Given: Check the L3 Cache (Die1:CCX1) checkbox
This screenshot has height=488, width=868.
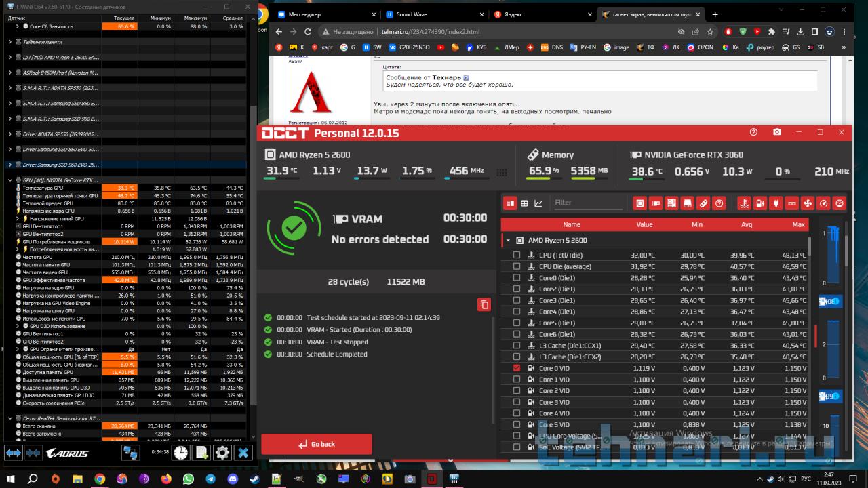Looking at the screenshot, I should [517, 346].
